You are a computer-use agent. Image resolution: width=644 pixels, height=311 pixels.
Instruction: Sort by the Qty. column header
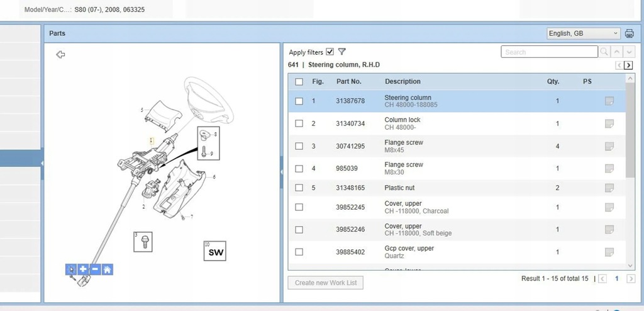553,81
